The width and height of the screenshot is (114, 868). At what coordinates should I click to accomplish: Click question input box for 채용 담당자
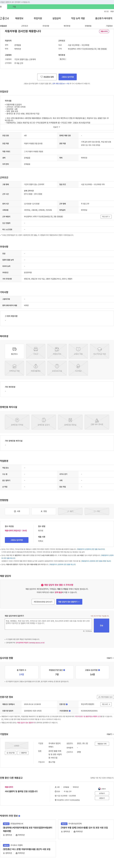(48, 624)
